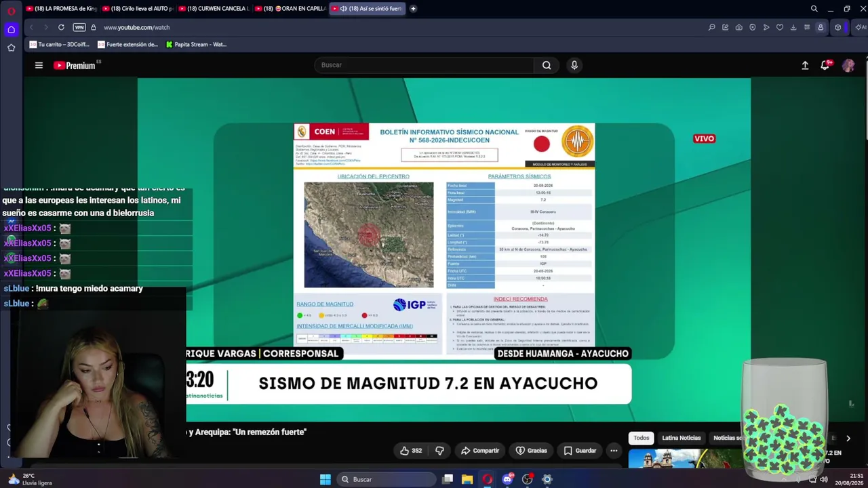868x488 pixels.
Task: Switch to tab 'ORAN EN CAPILLA'
Action: (x=290, y=9)
